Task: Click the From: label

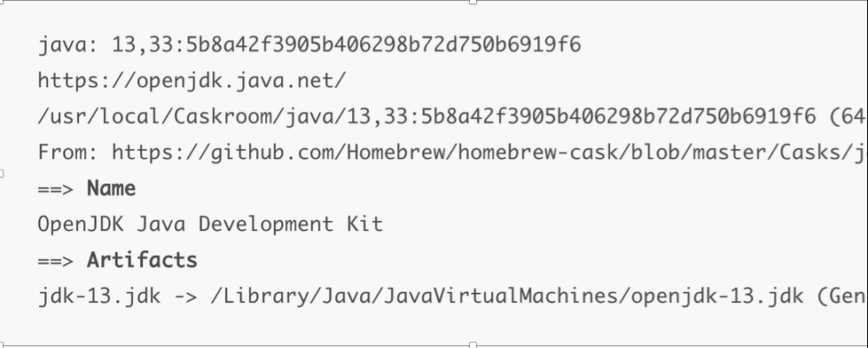Action: (x=68, y=152)
